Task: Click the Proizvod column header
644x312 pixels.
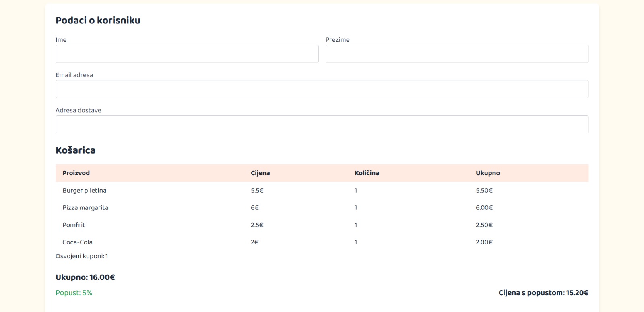Action: (76, 173)
